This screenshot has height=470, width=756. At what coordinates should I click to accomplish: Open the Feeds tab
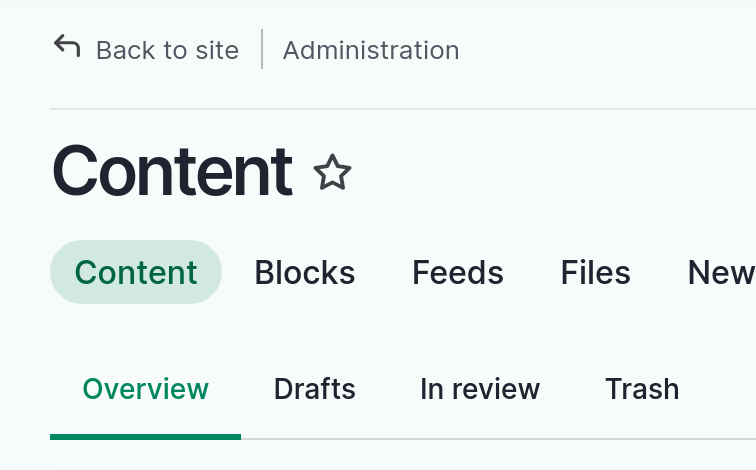(x=458, y=272)
